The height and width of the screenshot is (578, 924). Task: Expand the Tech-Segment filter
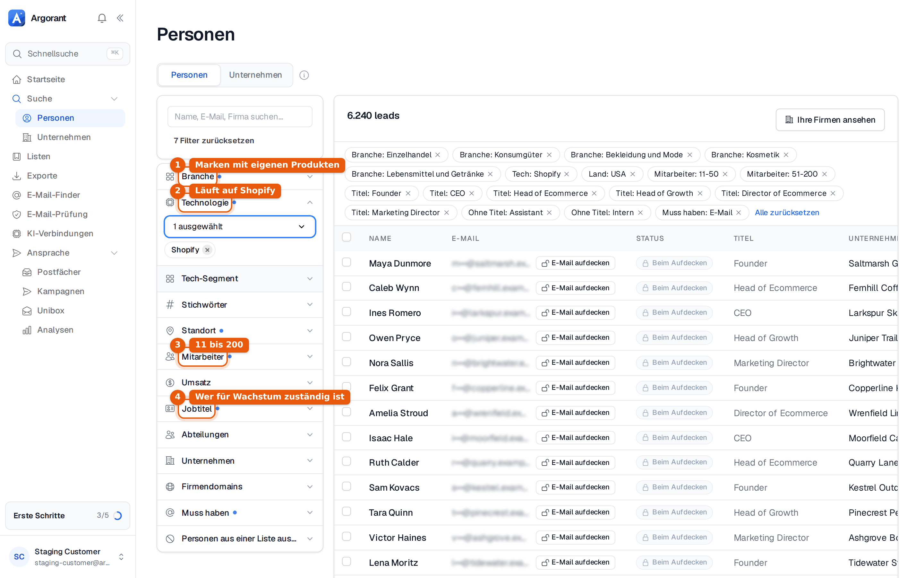[x=240, y=279]
